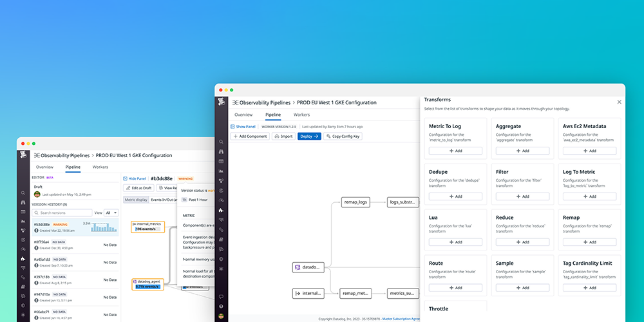This screenshot has width=644, height=322.
Task: Click the Add Component button
Action: coord(250,137)
